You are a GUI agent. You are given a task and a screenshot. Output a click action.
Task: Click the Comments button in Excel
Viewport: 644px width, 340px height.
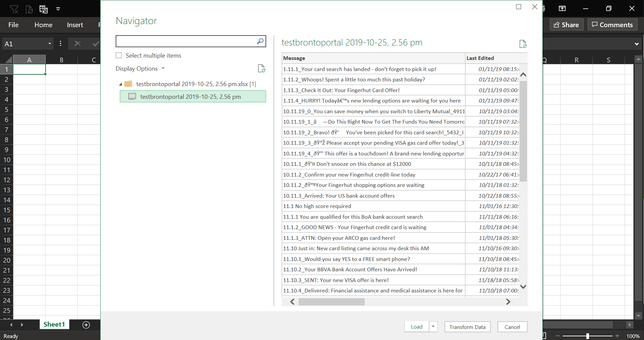[x=612, y=25]
